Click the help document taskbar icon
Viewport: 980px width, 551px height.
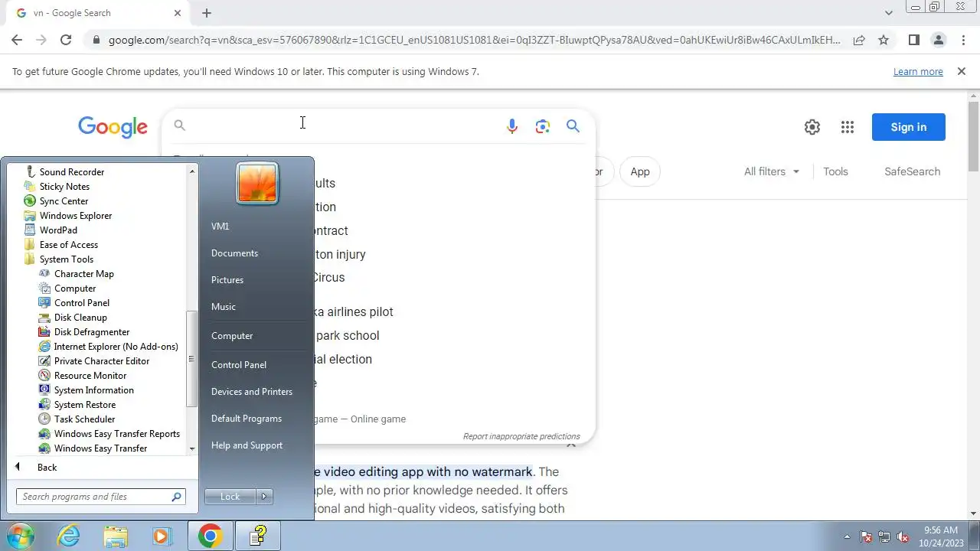(x=258, y=536)
